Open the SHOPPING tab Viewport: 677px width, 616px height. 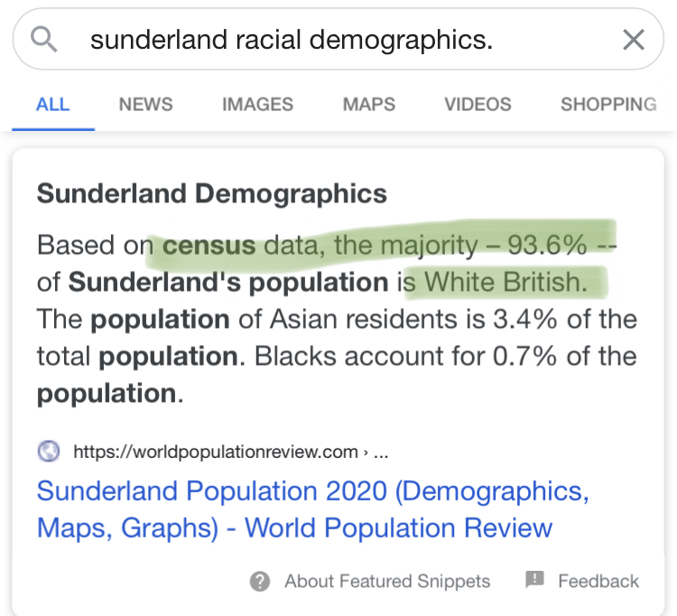pyautogui.click(x=607, y=104)
